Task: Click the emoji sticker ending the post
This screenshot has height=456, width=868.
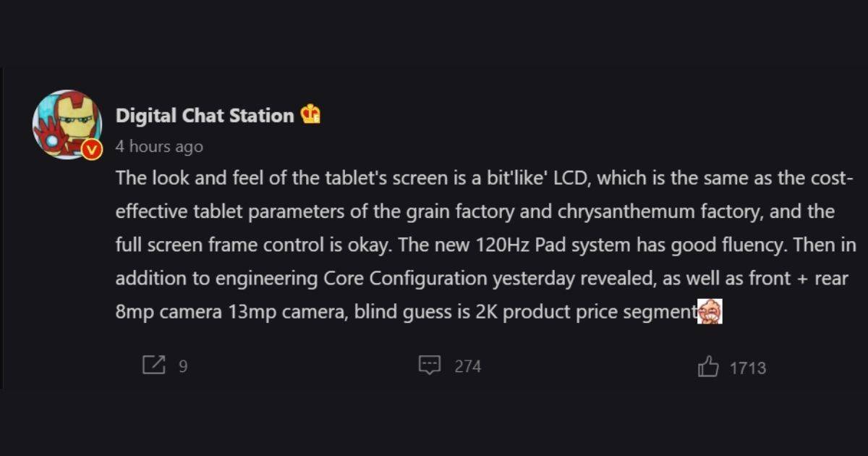Action: [x=710, y=313]
